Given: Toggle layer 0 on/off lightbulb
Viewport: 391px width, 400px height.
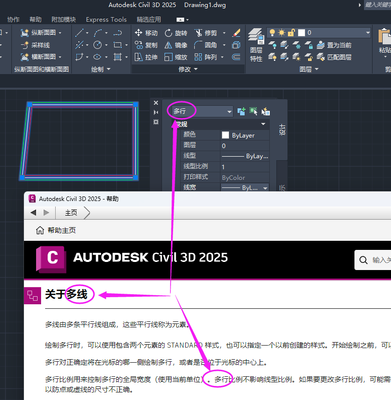Looking at the screenshot, I should 272,32.
